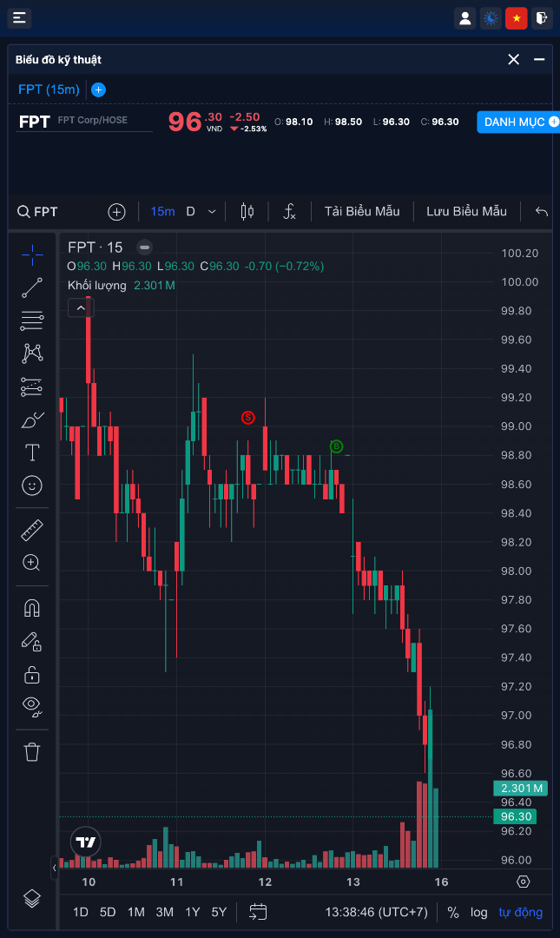Screen dimensions: 560x938
Task: Select the 1Y time range
Action: click(192, 912)
